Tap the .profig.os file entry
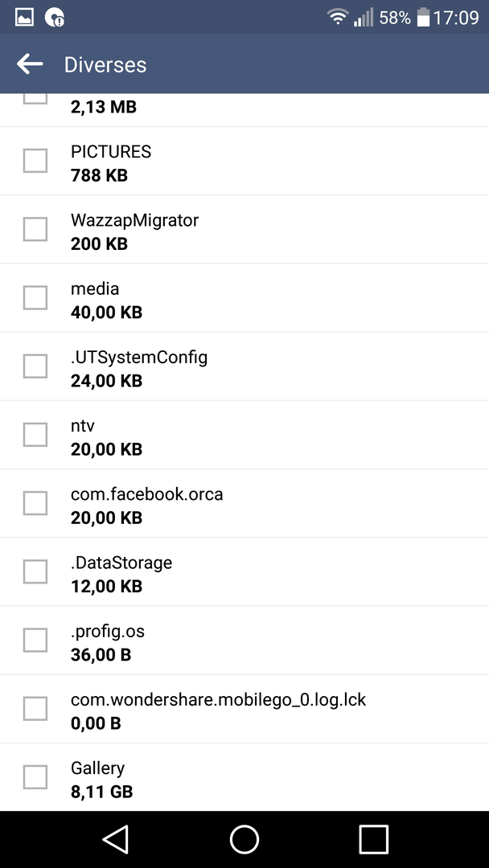The height and width of the screenshot is (868, 489). [244, 641]
